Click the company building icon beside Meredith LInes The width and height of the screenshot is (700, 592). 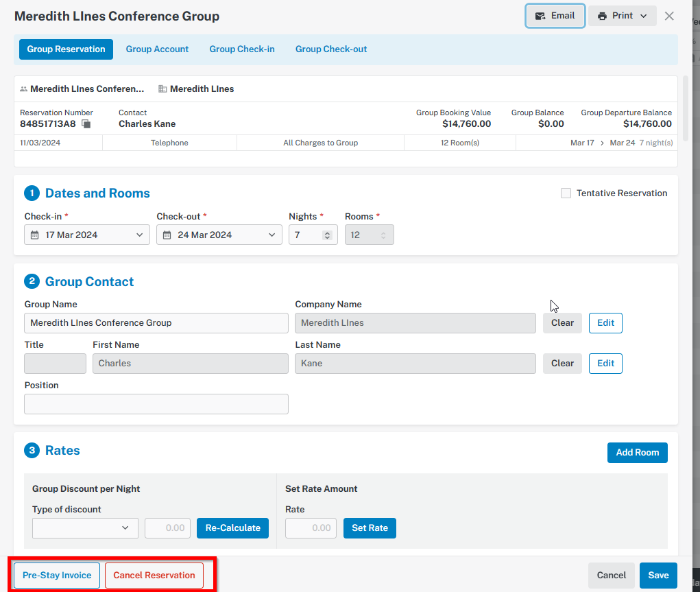(162, 89)
